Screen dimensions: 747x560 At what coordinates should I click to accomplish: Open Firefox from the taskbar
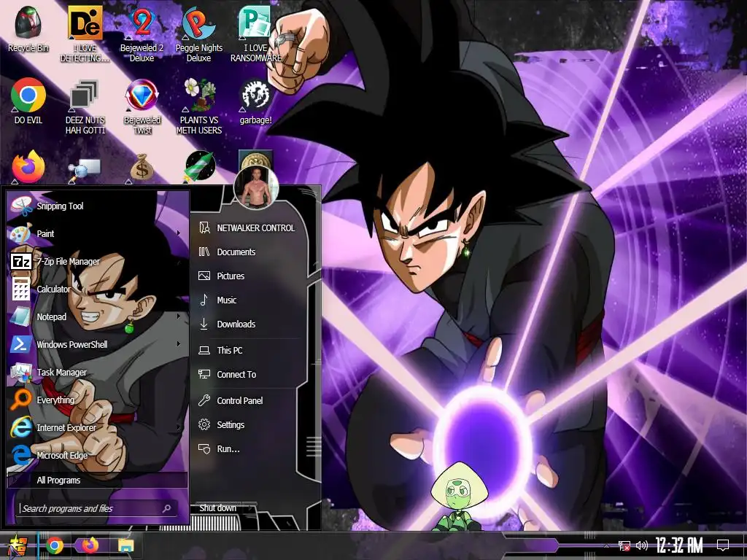tap(90, 545)
